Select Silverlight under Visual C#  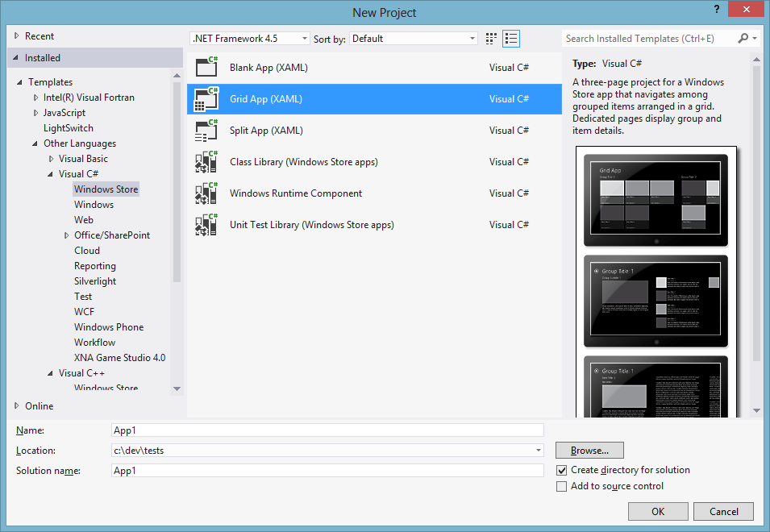(95, 281)
